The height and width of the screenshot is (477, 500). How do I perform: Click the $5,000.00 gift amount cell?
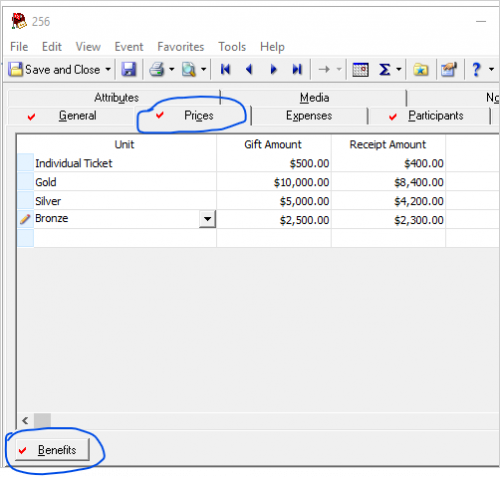[274, 201]
